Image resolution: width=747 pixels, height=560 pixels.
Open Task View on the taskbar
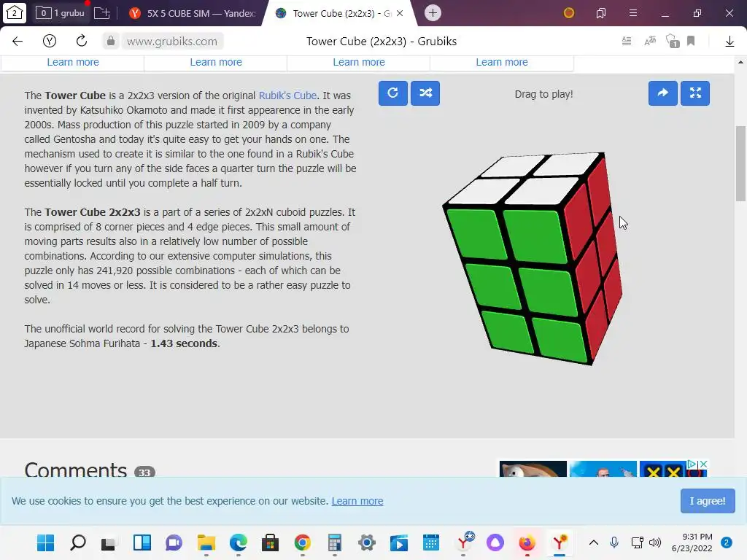click(x=109, y=542)
